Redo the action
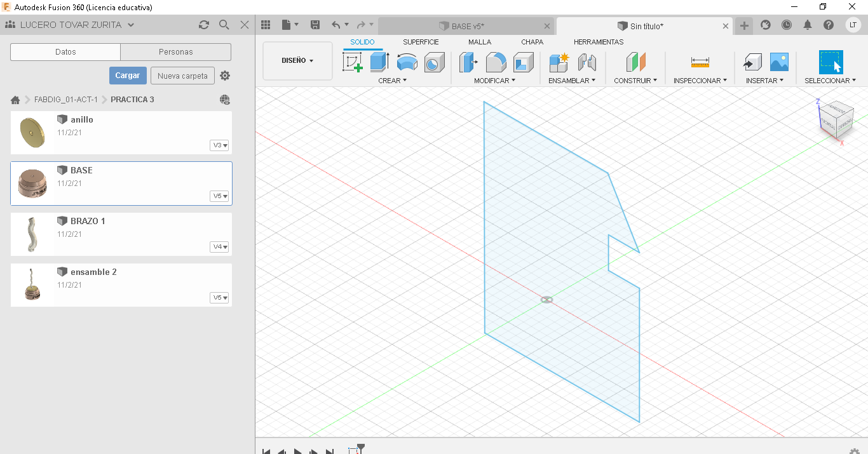Viewport: 868px width, 454px height. pos(361,25)
